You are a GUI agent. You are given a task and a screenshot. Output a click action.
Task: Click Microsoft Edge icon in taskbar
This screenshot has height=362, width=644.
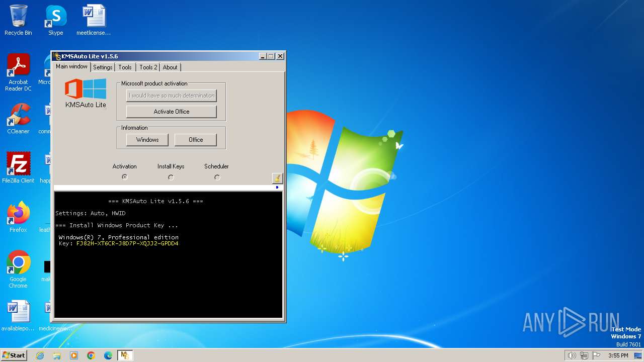click(108, 355)
